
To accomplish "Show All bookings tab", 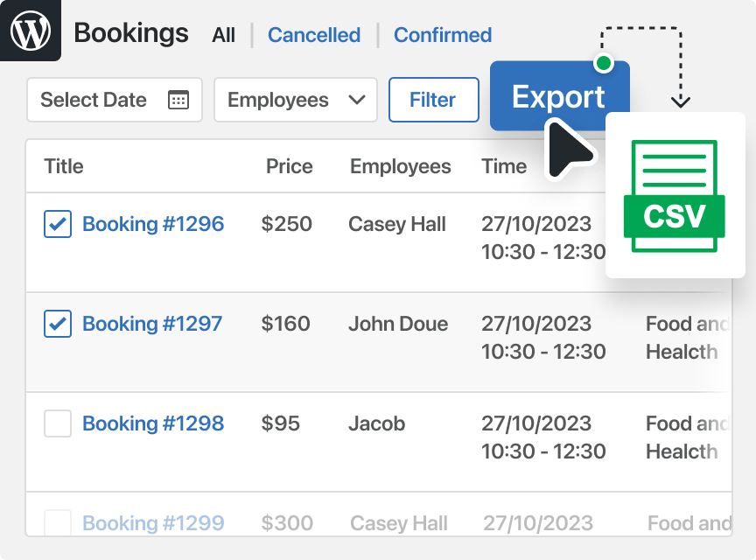I will (x=224, y=35).
